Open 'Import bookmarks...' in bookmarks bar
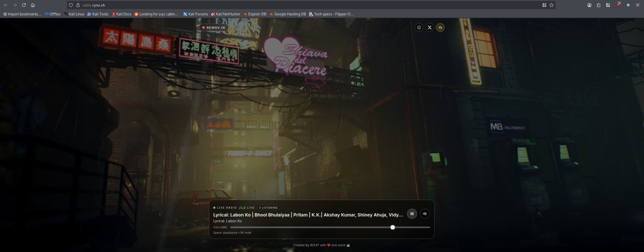Image resolution: width=644 pixels, height=252 pixels. click(22, 14)
